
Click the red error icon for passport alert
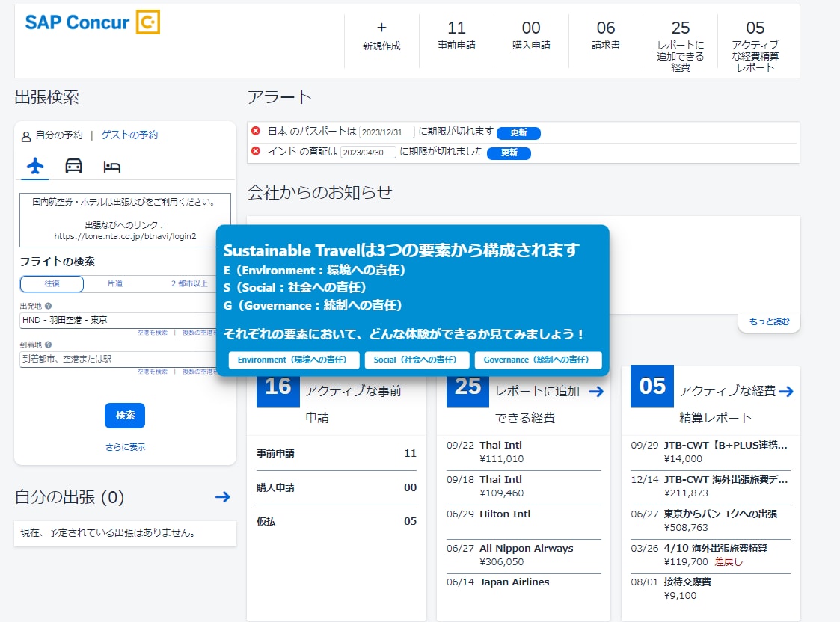click(256, 131)
